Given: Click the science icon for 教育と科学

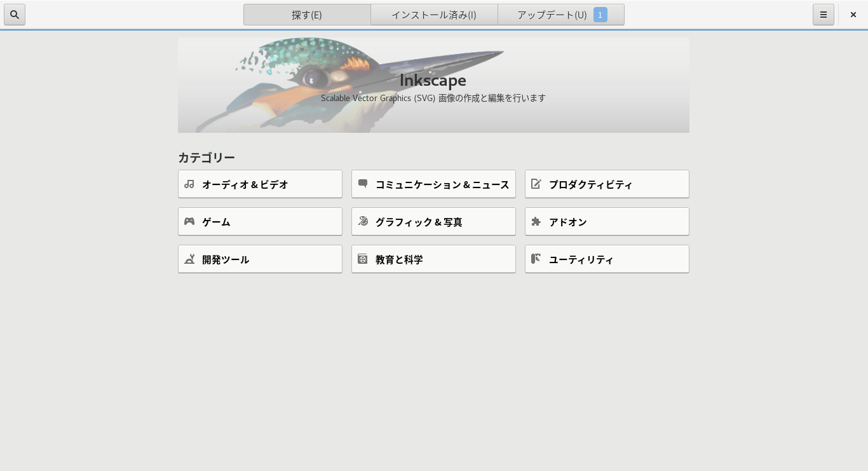Looking at the screenshot, I should [363, 259].
